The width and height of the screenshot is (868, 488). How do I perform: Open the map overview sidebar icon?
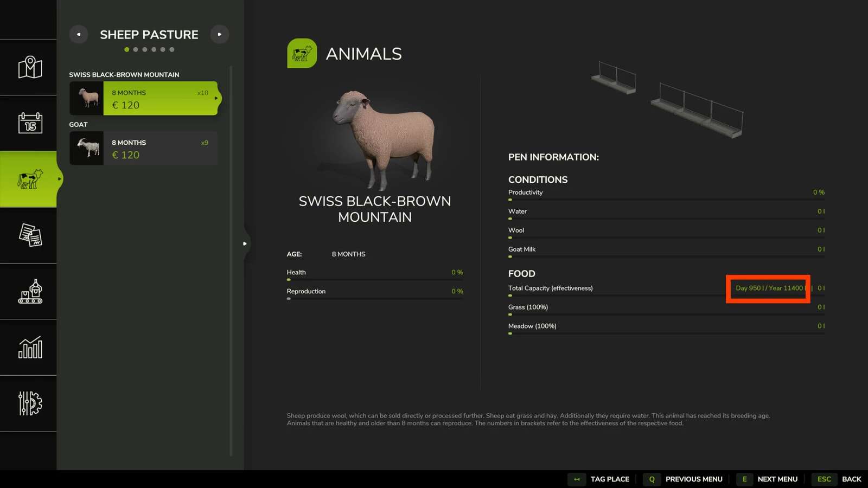coord(30,67)
